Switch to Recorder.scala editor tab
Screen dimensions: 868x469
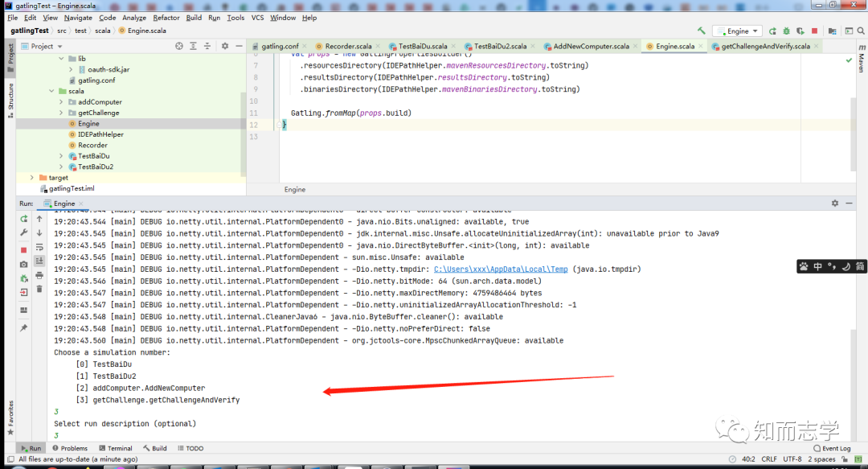tap(348, 46)
